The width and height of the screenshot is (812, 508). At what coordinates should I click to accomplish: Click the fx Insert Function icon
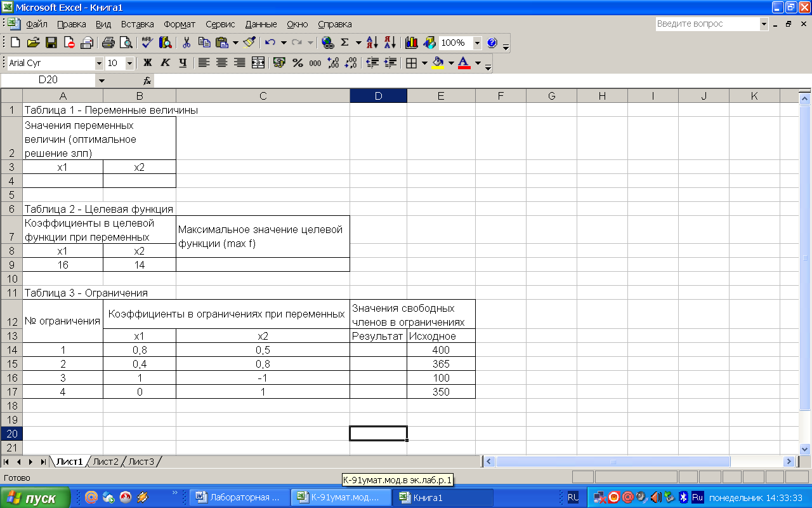click(147, 81)
